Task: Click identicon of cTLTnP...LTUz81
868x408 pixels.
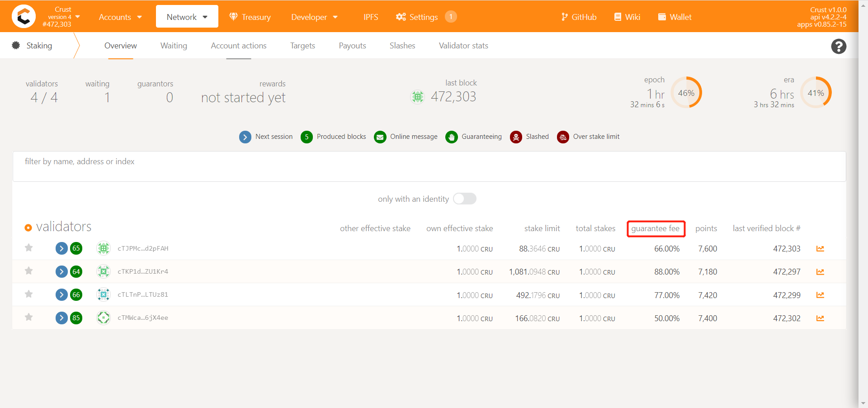Action: (x=104, y=294)
